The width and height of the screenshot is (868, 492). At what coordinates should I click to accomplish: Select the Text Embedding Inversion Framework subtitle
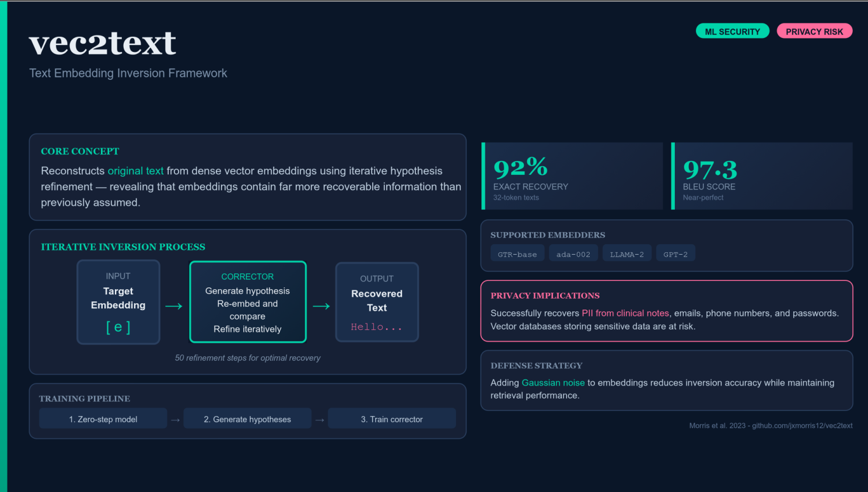click(x=128, y=73)
